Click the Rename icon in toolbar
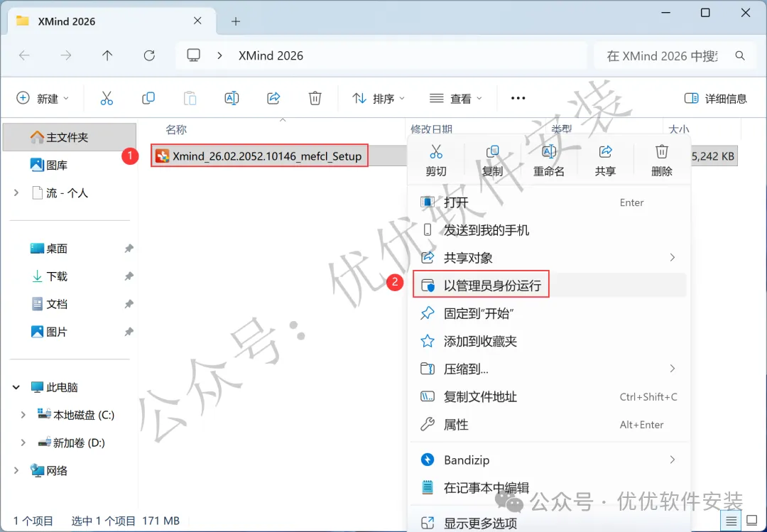This screenshot has width=767, height=532. 232,98
